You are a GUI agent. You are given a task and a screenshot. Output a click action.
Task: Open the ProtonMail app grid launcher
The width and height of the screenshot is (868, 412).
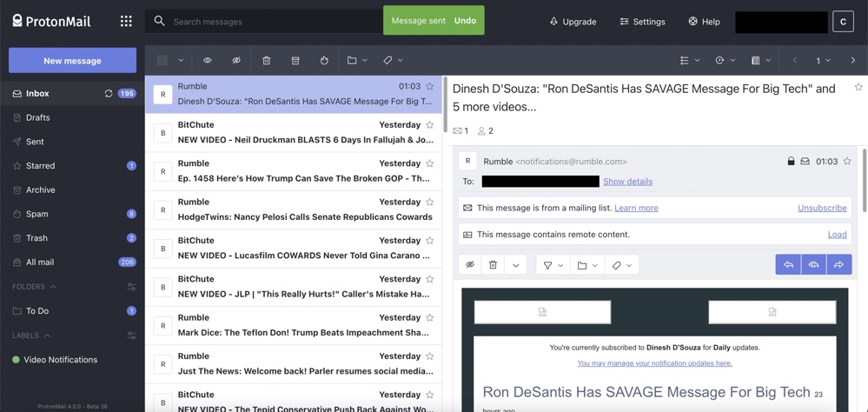pos(126,22)
